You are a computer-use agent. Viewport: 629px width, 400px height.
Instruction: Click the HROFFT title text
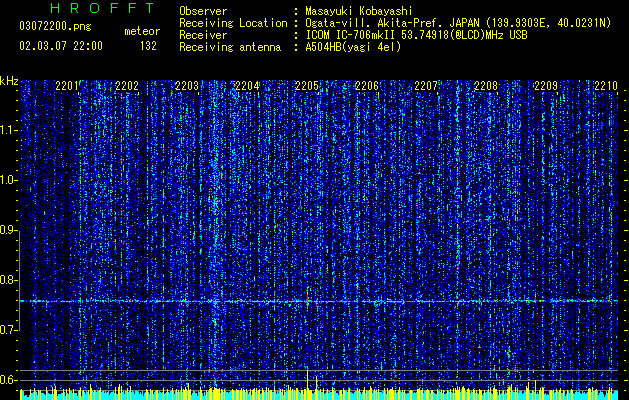click(103, 8)
